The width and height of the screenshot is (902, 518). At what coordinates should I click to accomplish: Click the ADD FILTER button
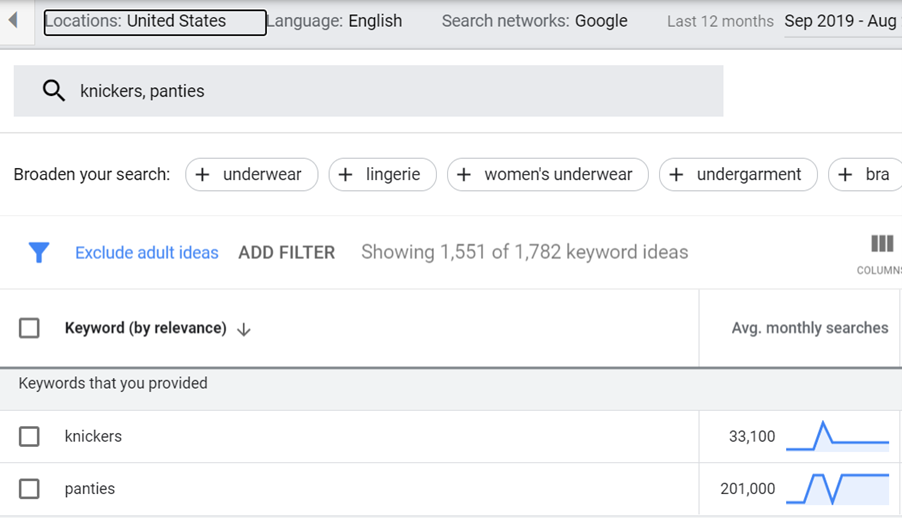(x=286, y=253)
